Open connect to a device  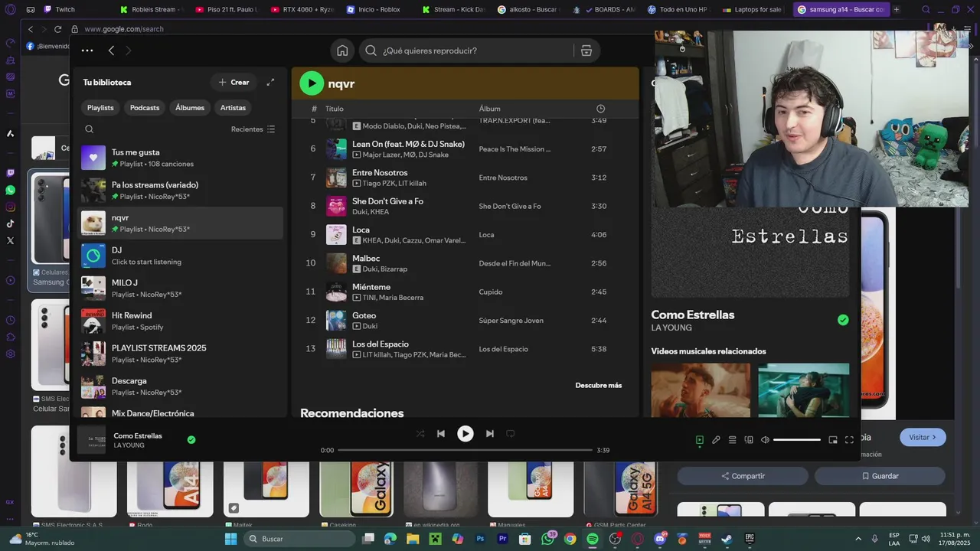(749, 440)
